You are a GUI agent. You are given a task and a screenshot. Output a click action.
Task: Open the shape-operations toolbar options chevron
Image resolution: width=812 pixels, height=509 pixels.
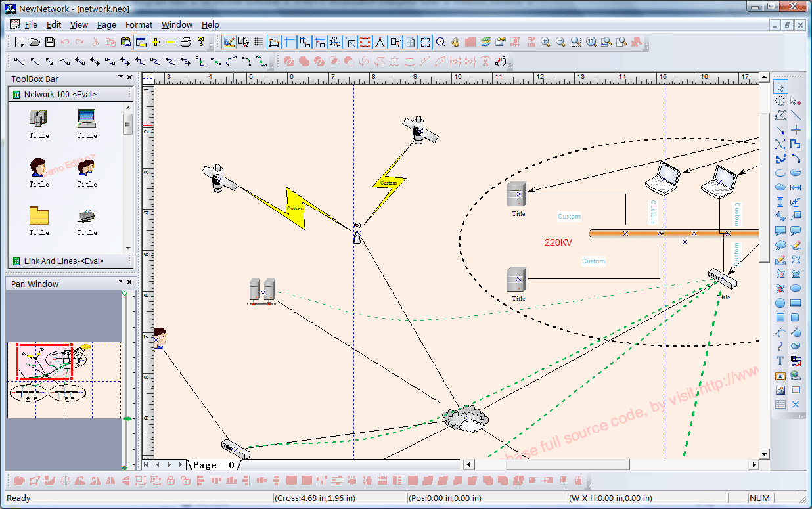point(510,66)
